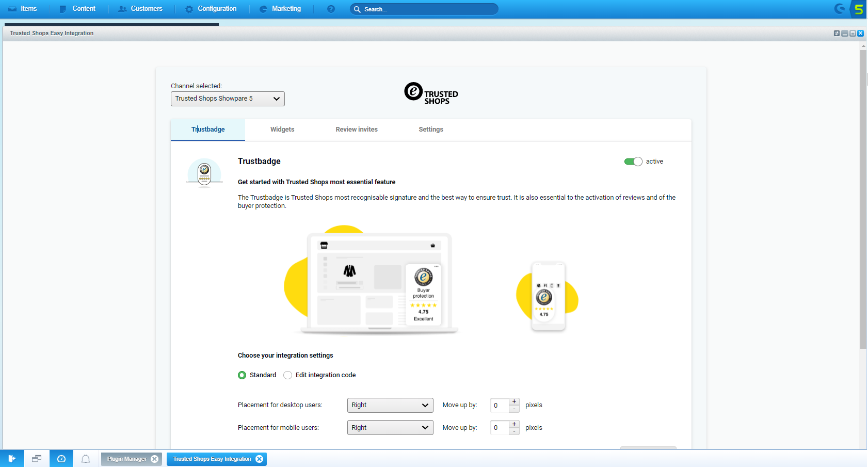Open the Channel selected dropdown
This screenshot has width=868, height=467.
tap(228, 99)
